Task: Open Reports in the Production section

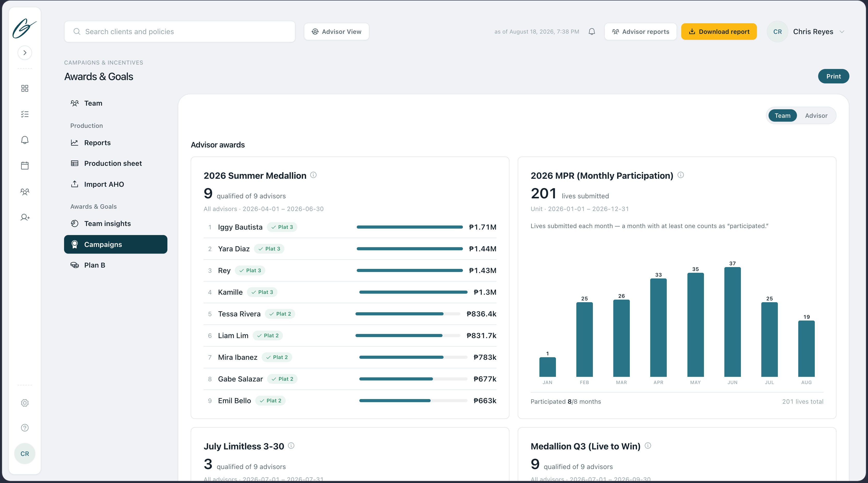Action: click(115, 143)
